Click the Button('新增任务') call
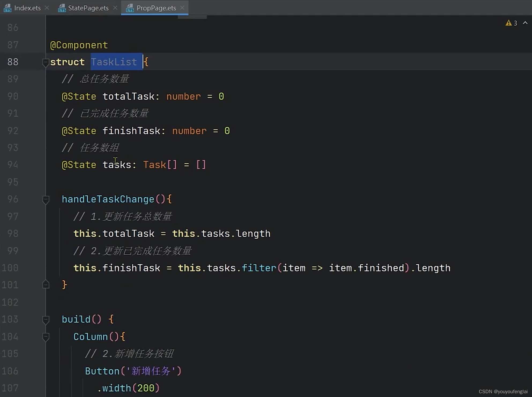 click(133, 371)
